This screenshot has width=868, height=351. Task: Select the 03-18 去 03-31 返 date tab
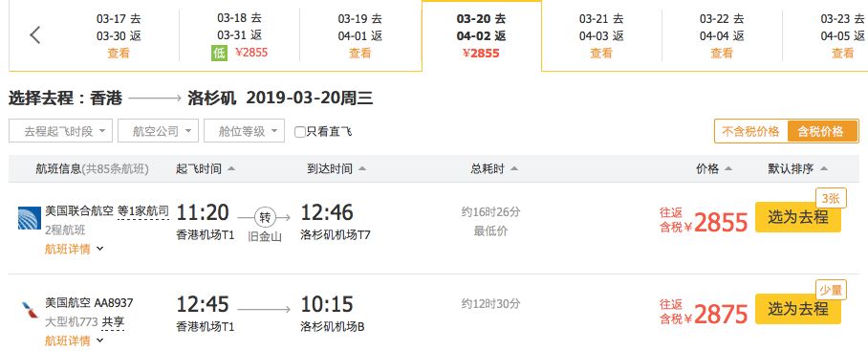(240, 35)
